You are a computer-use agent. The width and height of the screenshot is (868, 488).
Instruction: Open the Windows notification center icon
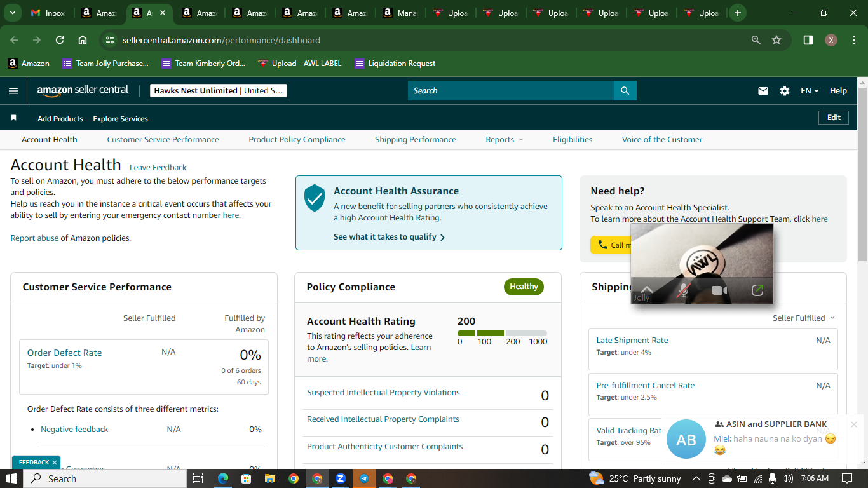846,478
